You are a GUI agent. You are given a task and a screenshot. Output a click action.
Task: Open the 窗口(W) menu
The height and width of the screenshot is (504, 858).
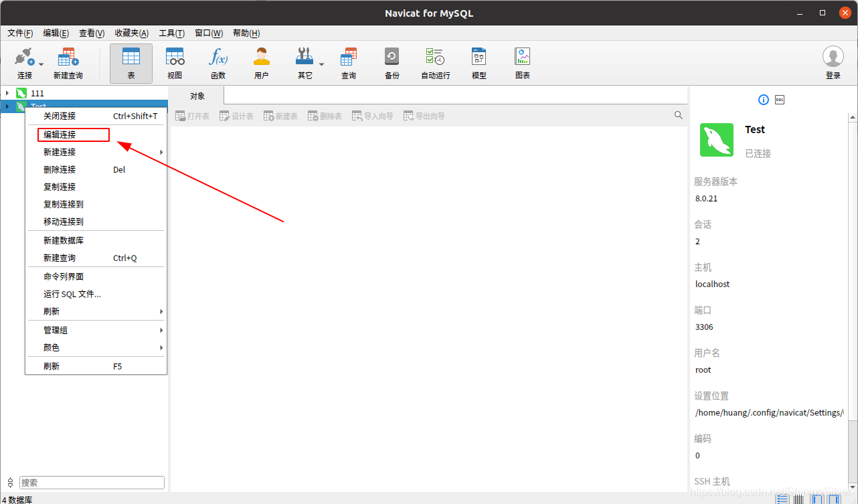209,33
